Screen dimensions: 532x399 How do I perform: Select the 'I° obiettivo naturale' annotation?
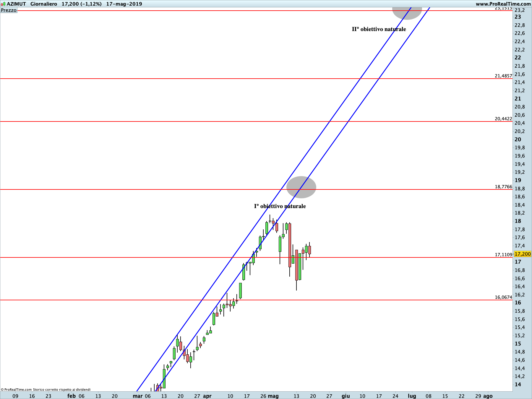click(280, 206)
